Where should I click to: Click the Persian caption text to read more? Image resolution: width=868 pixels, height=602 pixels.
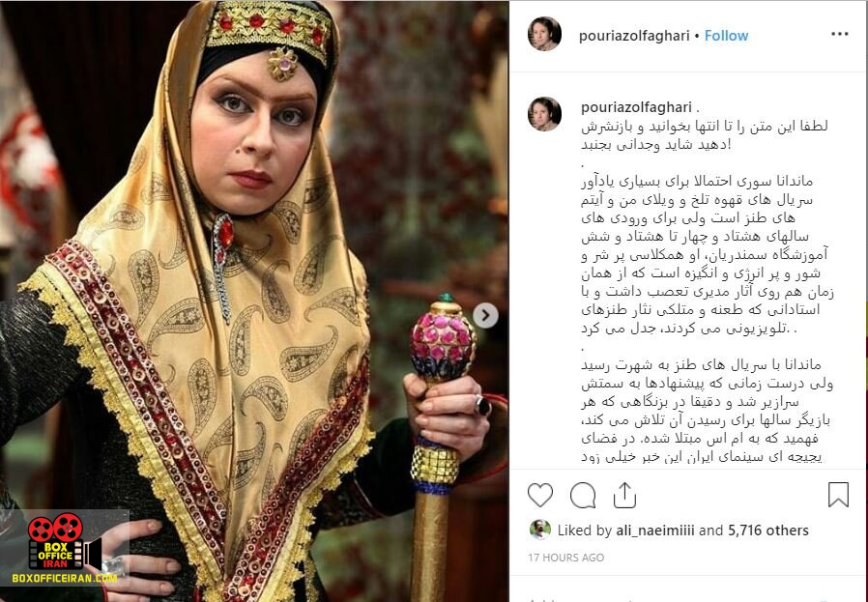pos(706,291)
